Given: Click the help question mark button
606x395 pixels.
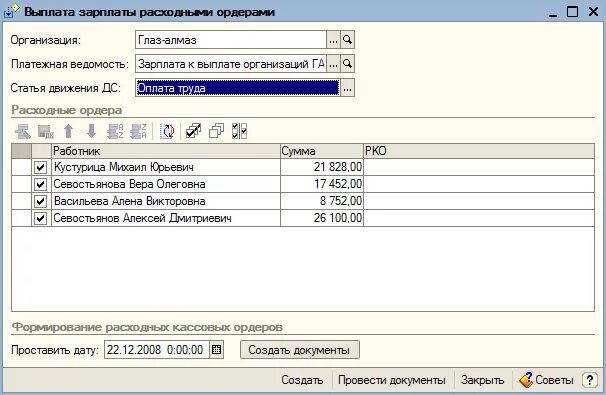Looking at the screenshot, I should point(590,380).
